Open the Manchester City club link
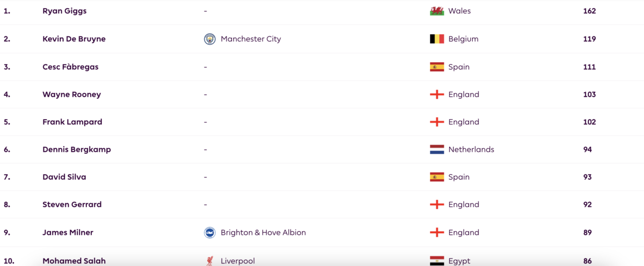 pyautogui.click(x=251, y=39)
